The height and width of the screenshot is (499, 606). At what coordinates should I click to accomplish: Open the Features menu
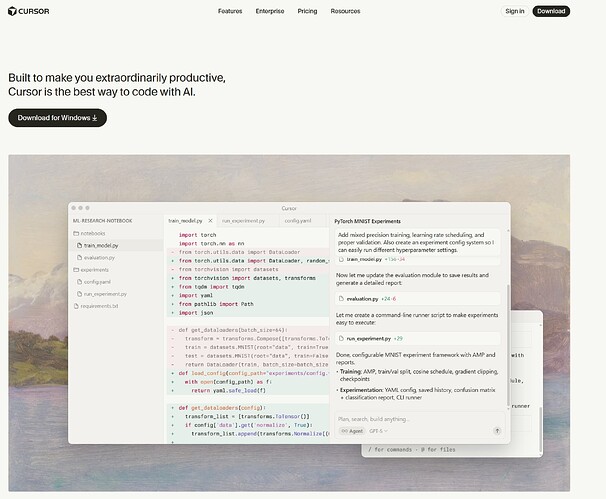(x=230, y=11)
